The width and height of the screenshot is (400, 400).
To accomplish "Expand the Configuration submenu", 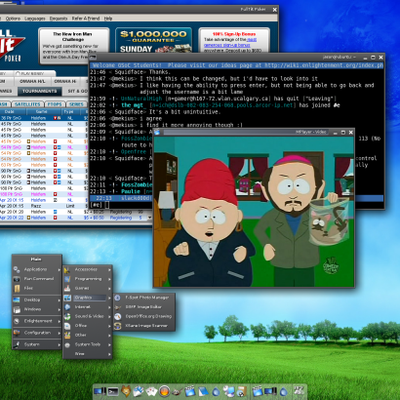I will [x=37, y=333].
